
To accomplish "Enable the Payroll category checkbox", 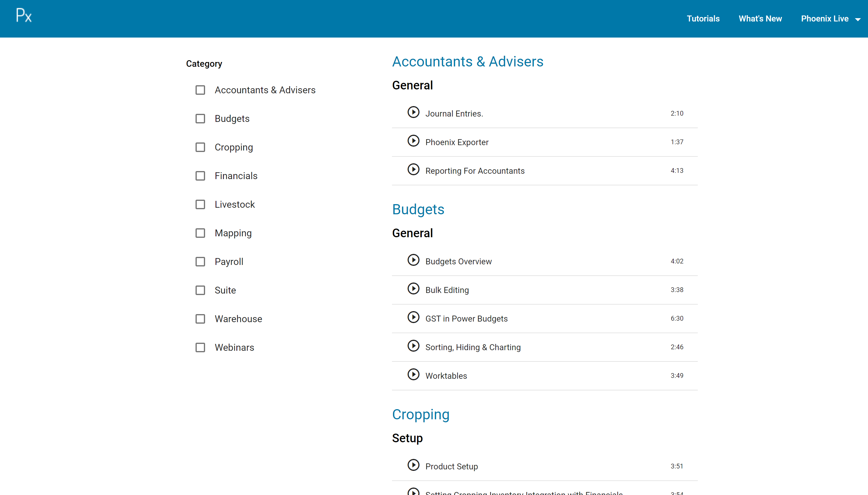I will [200, 261].
